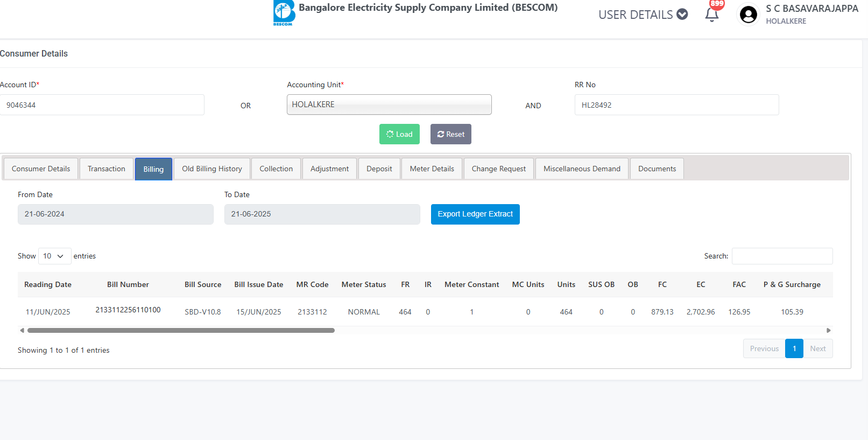Image resolution: width=868 pixels, height=440 pixels.
Task: Click the NORMAL meter status cell
Action: [x=364, y=312]
